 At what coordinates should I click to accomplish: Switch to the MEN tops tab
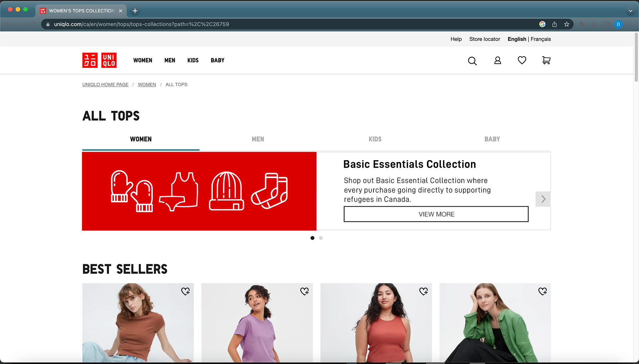click(258, 139)
